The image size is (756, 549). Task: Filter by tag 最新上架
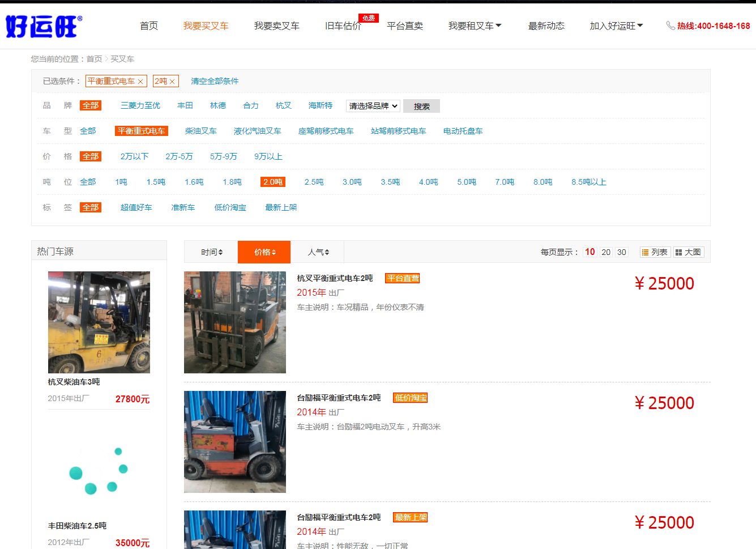coord(281,207)
